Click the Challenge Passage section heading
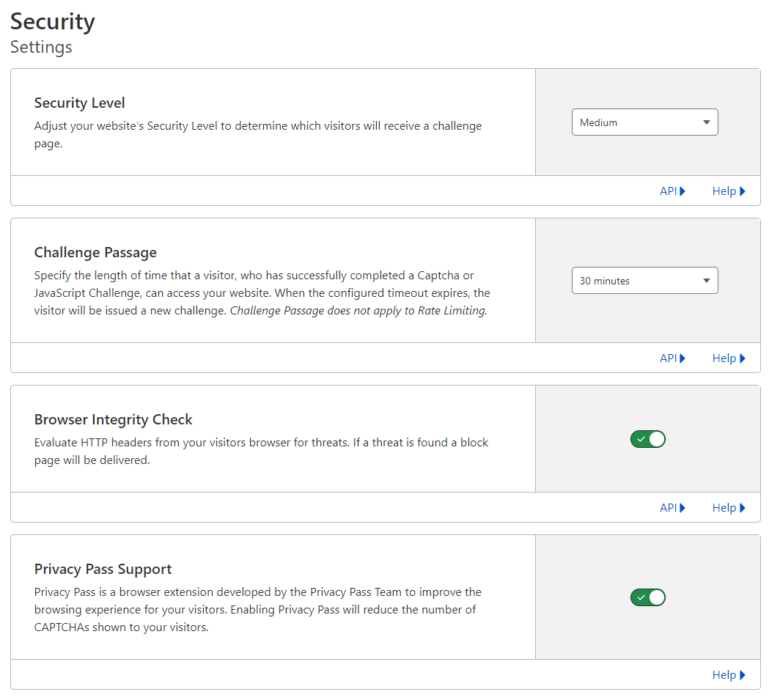 [95, 253]
